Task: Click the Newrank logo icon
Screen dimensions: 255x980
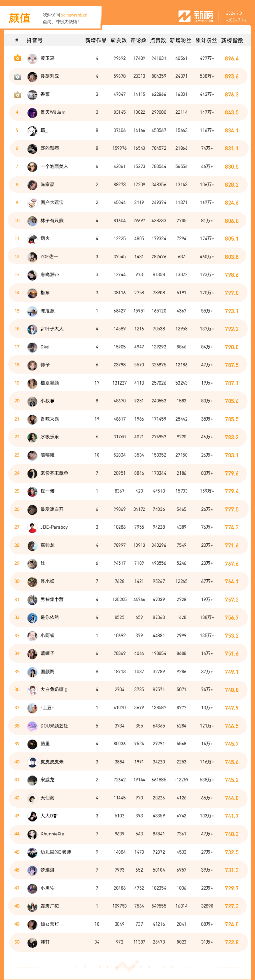Action: 184,16
